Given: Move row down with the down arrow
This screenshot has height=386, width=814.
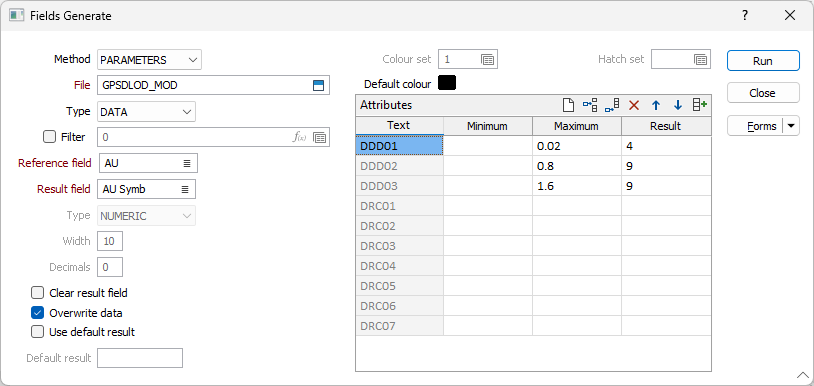Looking at the screenshot, I should (677, 105).
